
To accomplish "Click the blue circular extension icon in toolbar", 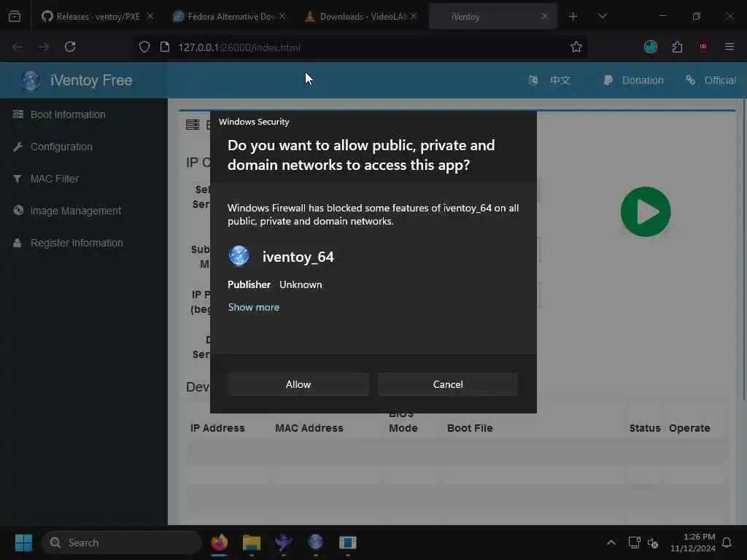I will (x=650, y=47).
